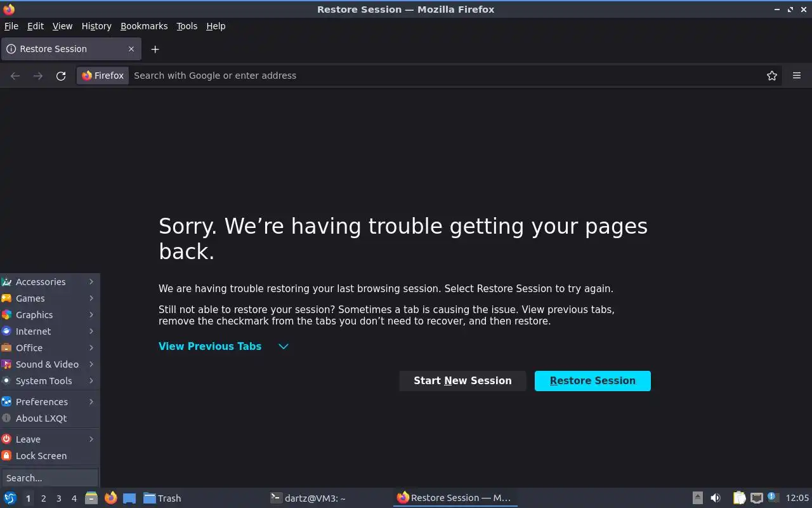Click the View Previous Tabs link
The image size is (812, 508).
pyautogui.click(x=210, y=346)
